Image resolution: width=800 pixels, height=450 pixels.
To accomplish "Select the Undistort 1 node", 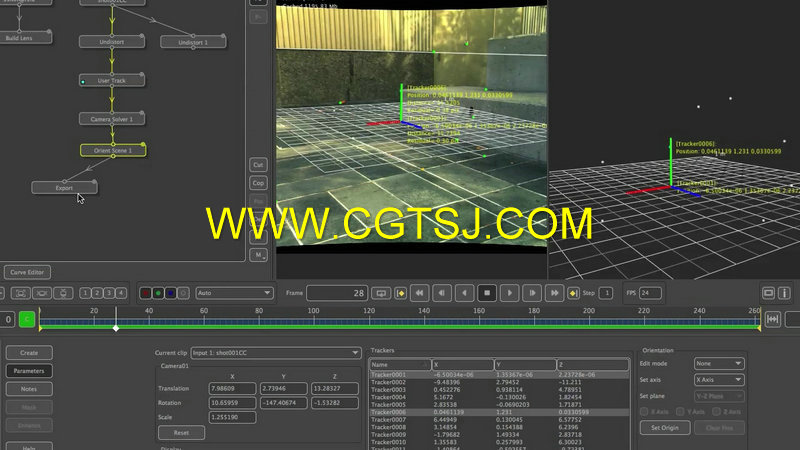I will pos(193,42).
